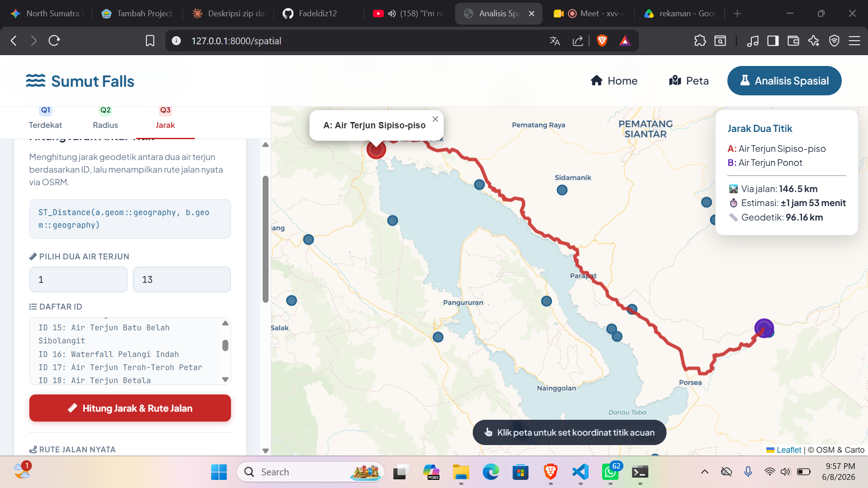The width and height of the screenshot is (868, 488).
Task: Click the site information icon
Action: pyautogui.click(x=176, y=41)
